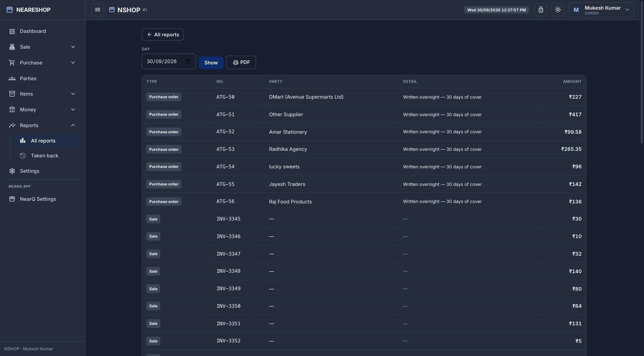Open the Parties page
The height and width of the screenshot is (356, 644).
pos(43,78)
